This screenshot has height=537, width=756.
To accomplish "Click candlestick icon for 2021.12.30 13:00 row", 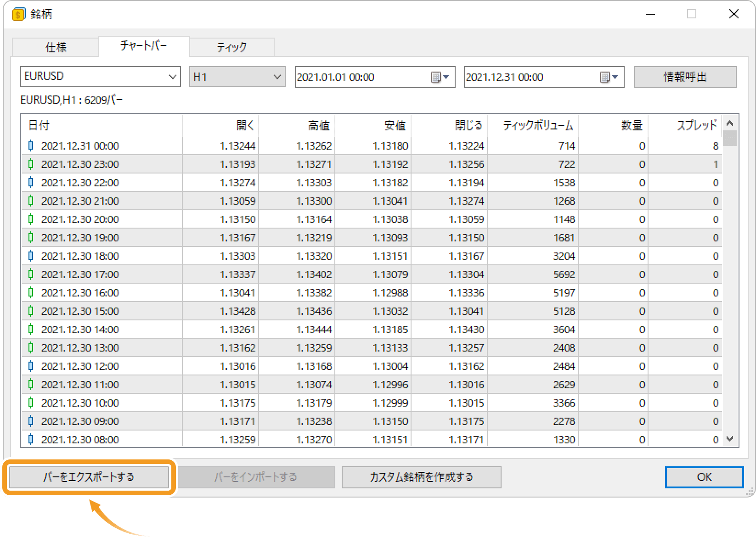I will coord(31,348).
